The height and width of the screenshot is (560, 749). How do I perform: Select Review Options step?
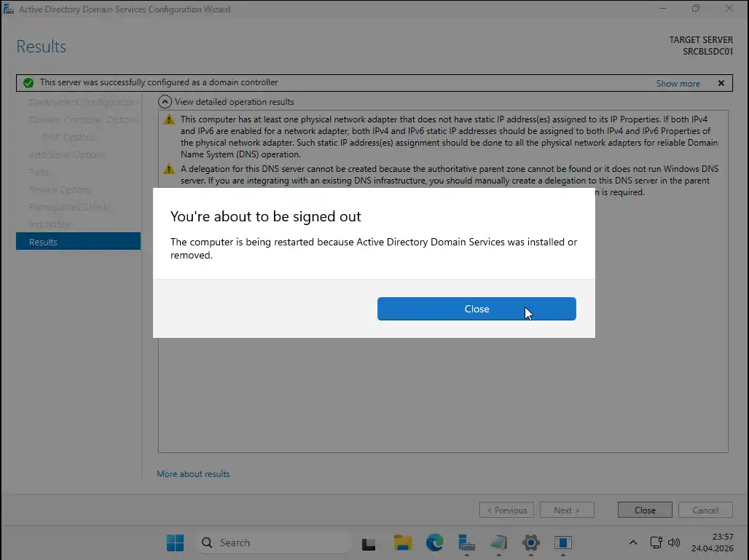tap(60, 189)
